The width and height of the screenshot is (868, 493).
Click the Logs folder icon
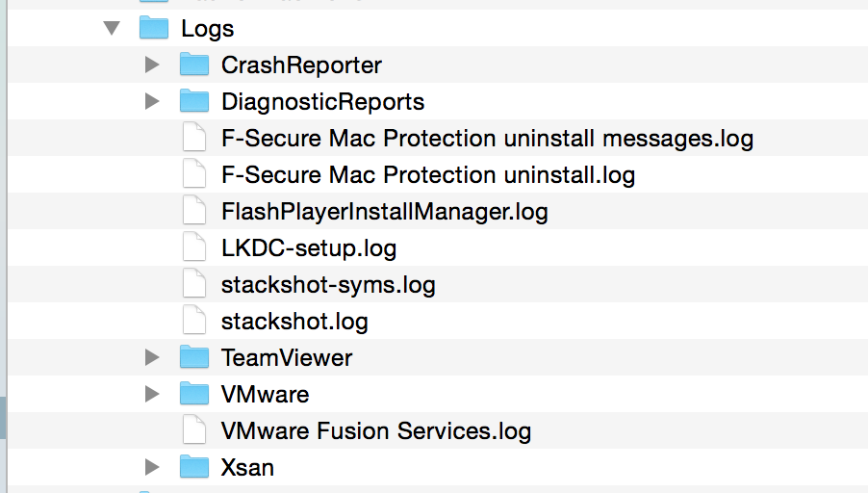click(154, 28)
